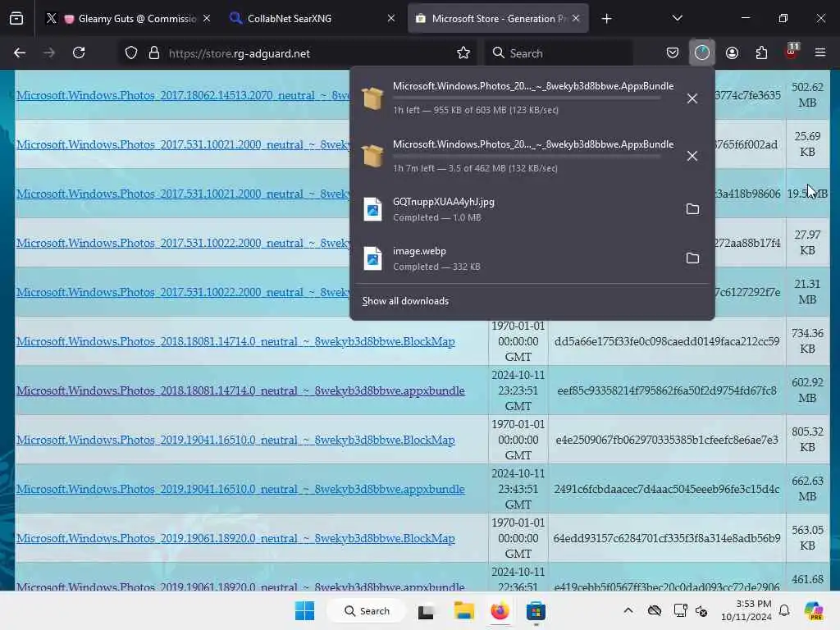Click the 662.63 MB size cell
This screenshot has width=840, height=630.
807,489
